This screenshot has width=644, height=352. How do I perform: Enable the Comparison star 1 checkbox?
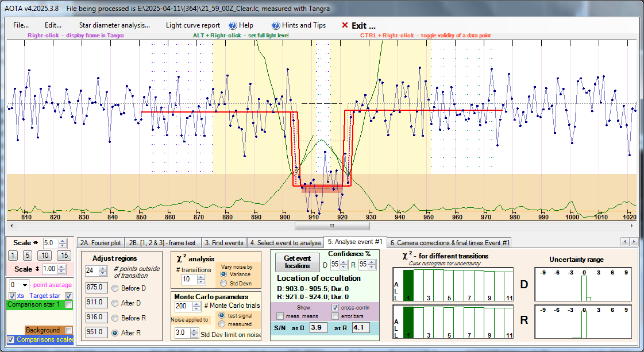[68, 304]
